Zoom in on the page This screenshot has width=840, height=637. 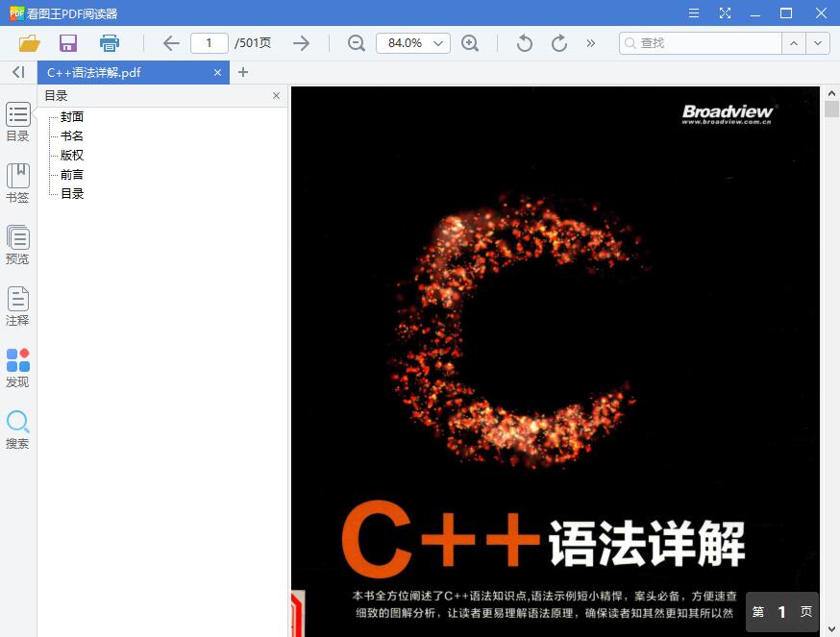(472, 43)
